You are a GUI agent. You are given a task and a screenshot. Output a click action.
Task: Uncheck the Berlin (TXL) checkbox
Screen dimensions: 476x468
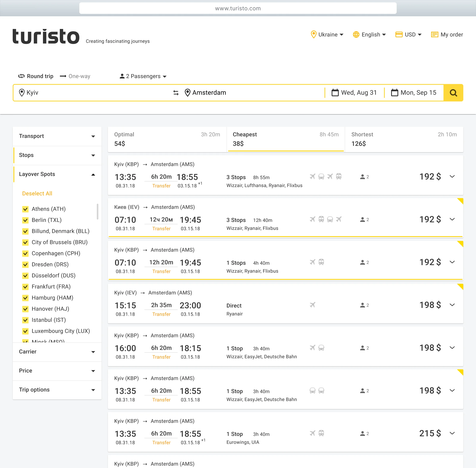[x=25, y=220]
